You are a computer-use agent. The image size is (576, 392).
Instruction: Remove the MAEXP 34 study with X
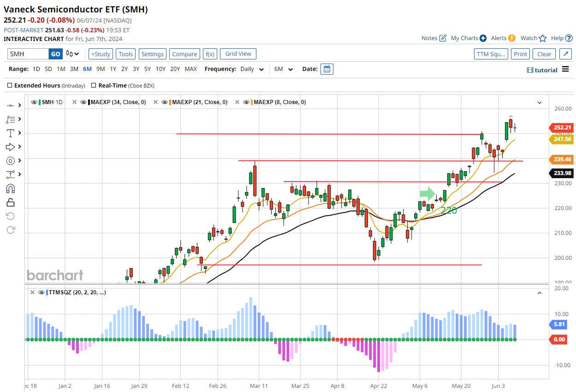tap(74, 102)
